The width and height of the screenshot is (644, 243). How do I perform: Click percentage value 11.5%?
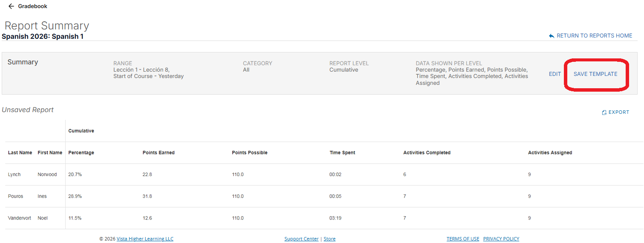coord(75,218)
